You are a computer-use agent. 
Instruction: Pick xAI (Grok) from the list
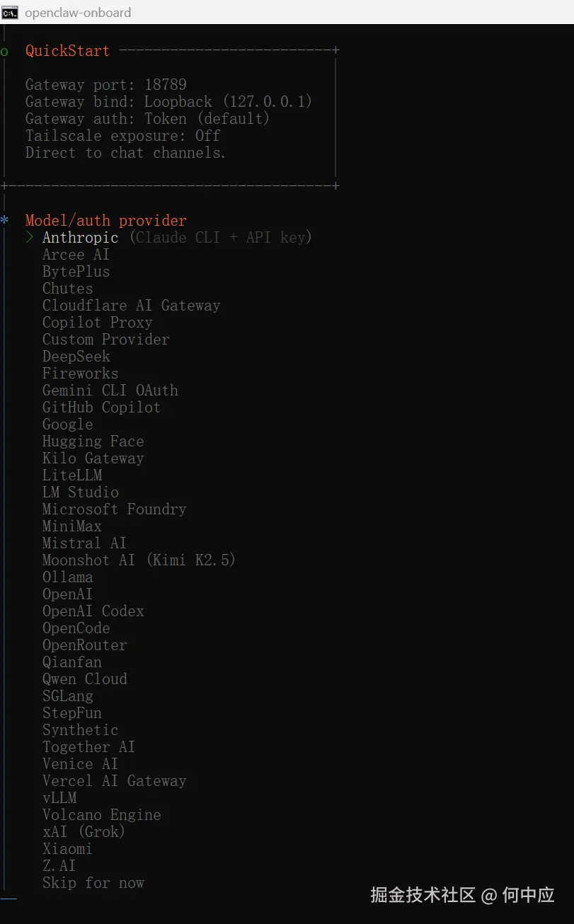click(84, 832)
